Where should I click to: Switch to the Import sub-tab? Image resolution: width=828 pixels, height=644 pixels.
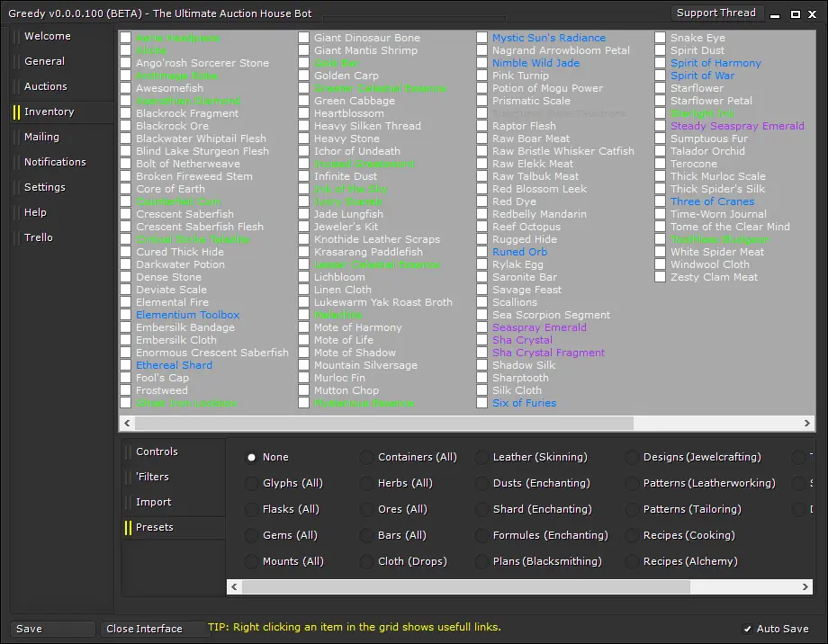click(x=153, y=502)
